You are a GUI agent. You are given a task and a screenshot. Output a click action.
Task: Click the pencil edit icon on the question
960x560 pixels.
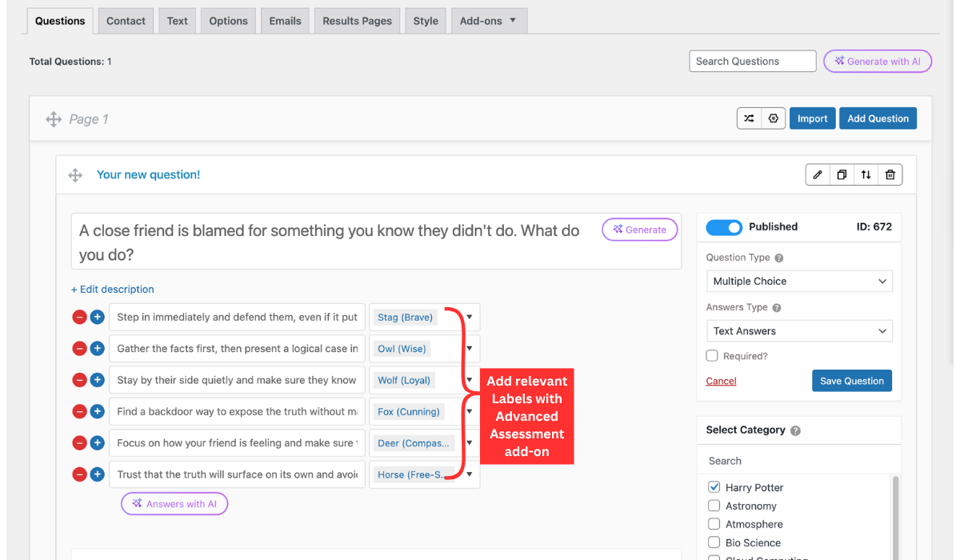pyautogui.click(x=817, y=175)
